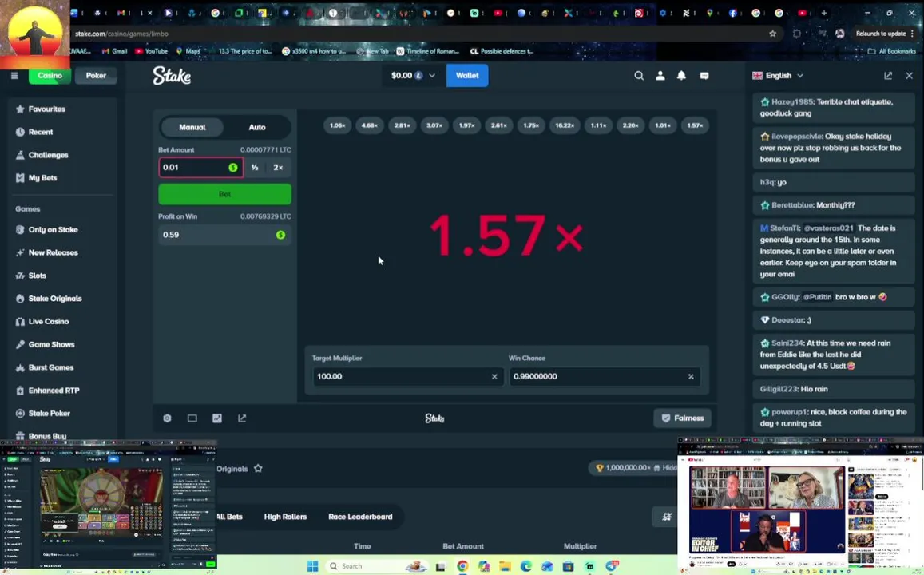Switch to Race Leaderboard tab
Image resolution: width=924 pixels, height=575 pixels.
click(360, 517)
